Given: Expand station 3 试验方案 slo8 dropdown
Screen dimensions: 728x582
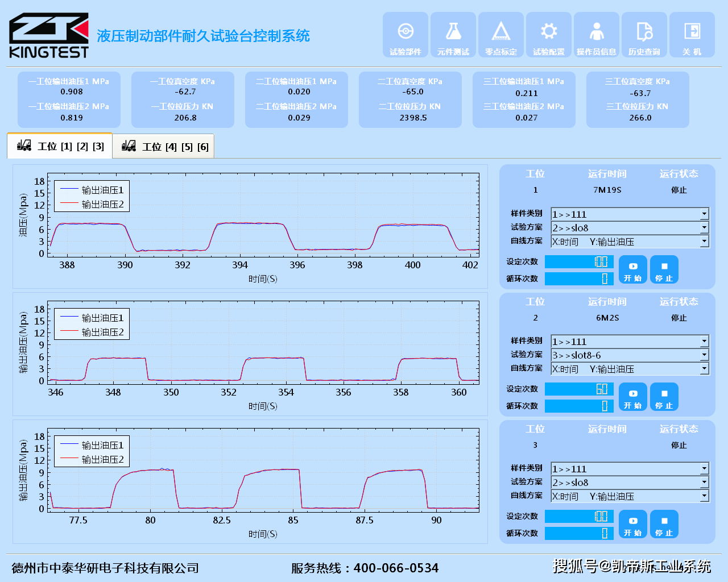Looking at the screenshot, I should pyautogui.click(x=704, y=483).
